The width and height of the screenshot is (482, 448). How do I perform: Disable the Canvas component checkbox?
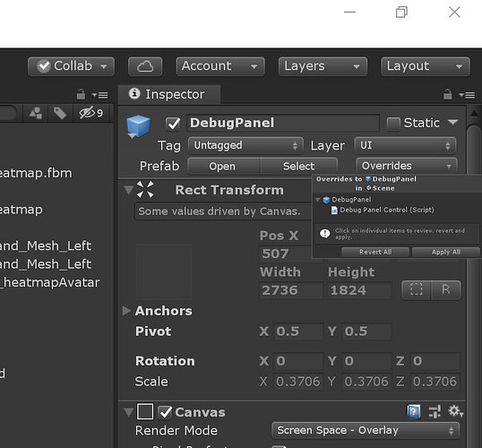pyautogui.click(x=165, y=412)
